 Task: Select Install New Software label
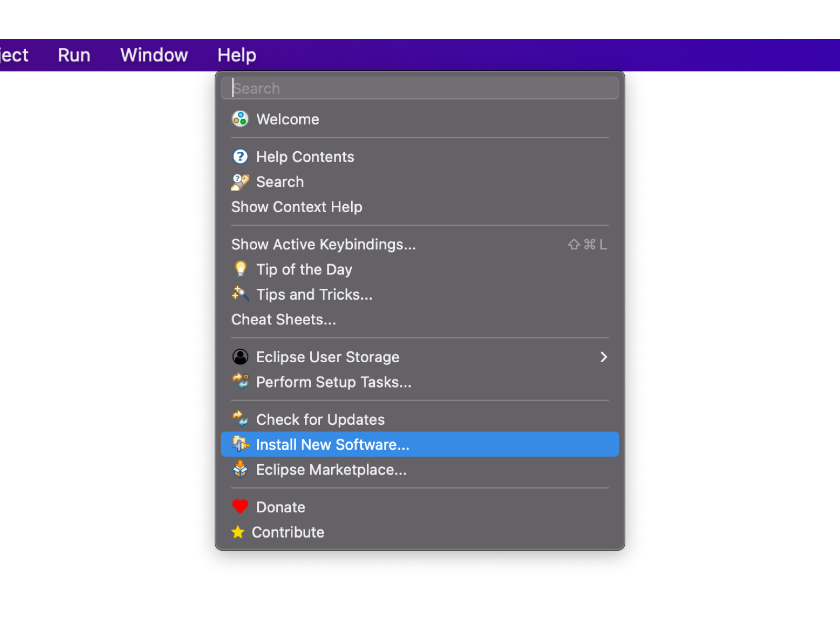coord(333,445)
